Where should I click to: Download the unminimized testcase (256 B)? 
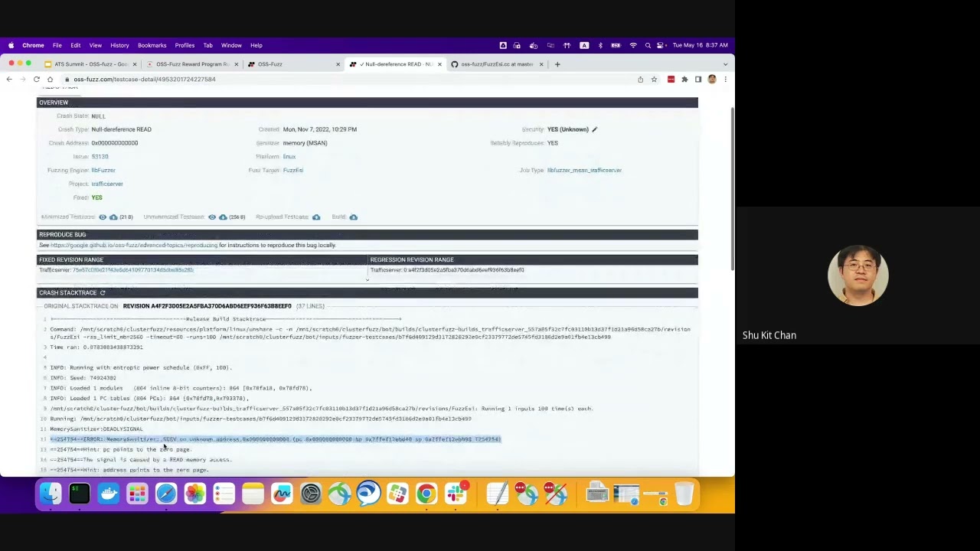click(x=223, y=217)
